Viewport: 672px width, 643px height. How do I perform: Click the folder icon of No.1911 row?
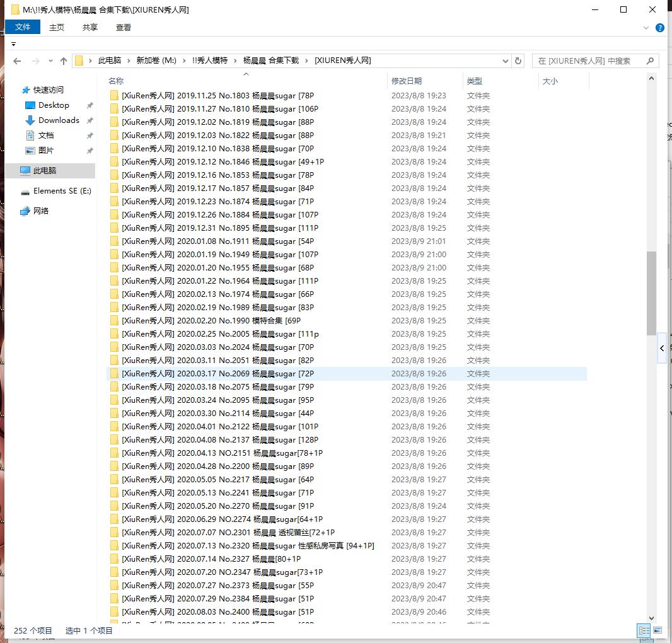[114, 241]
